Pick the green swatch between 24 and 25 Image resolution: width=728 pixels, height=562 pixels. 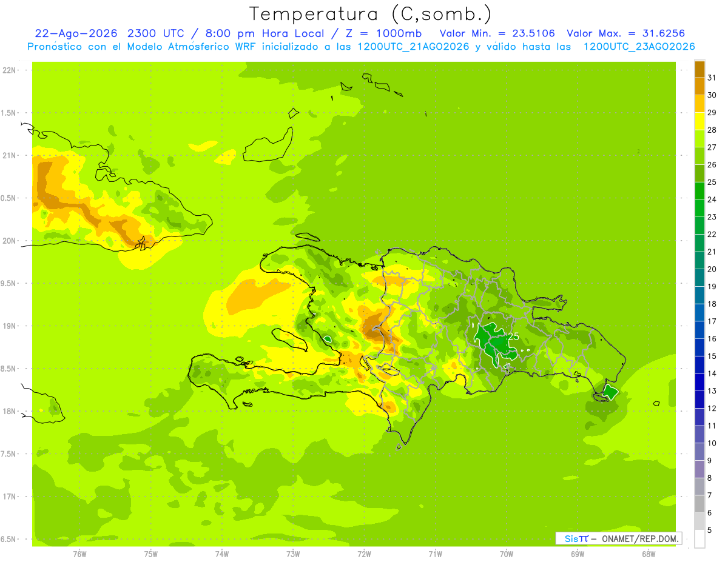699,191
